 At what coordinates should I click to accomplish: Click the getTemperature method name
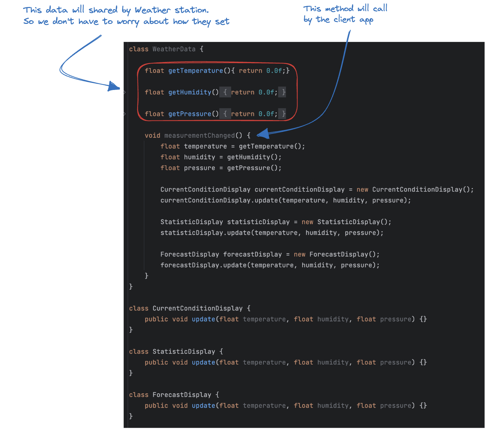(196, 71)
